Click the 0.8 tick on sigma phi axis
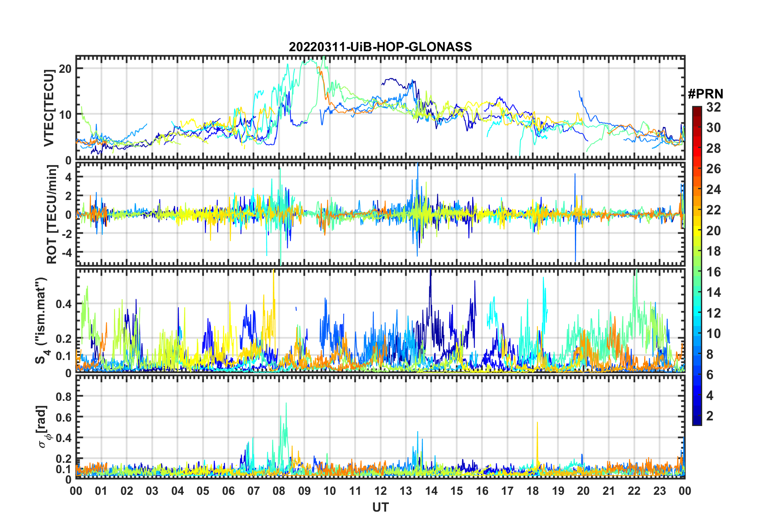The image size is (761, 532). (x=64, y=396)
